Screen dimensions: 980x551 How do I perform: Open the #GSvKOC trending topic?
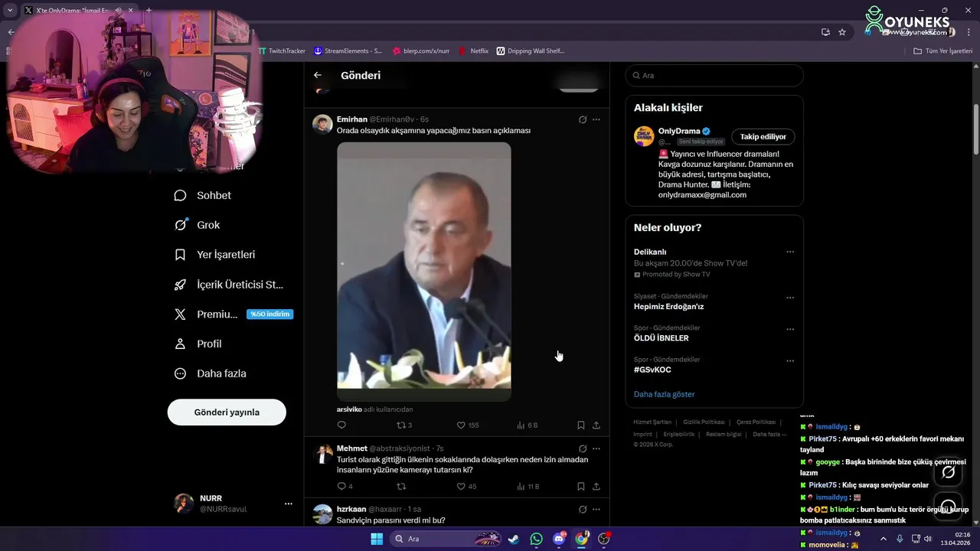652,370
